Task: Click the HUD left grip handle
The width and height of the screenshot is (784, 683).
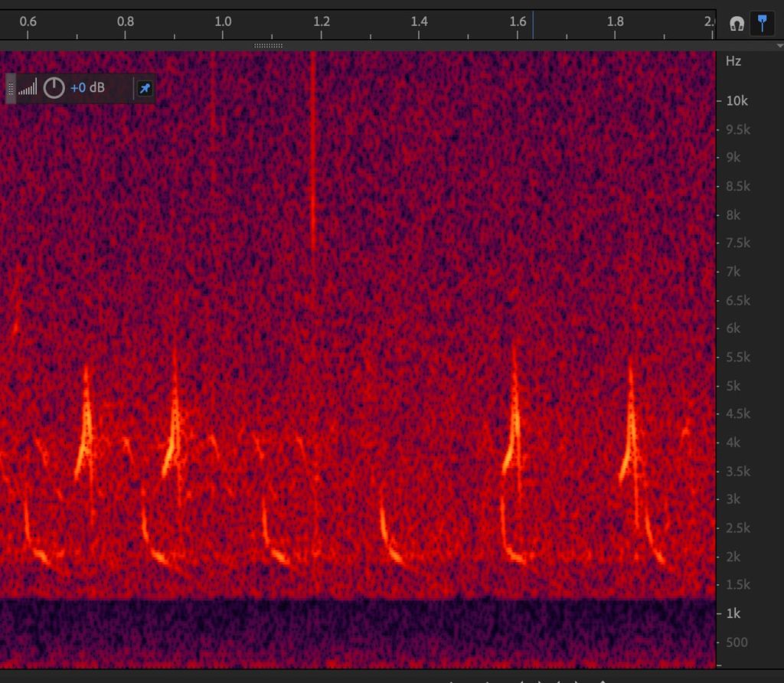Action: point(11,89)
